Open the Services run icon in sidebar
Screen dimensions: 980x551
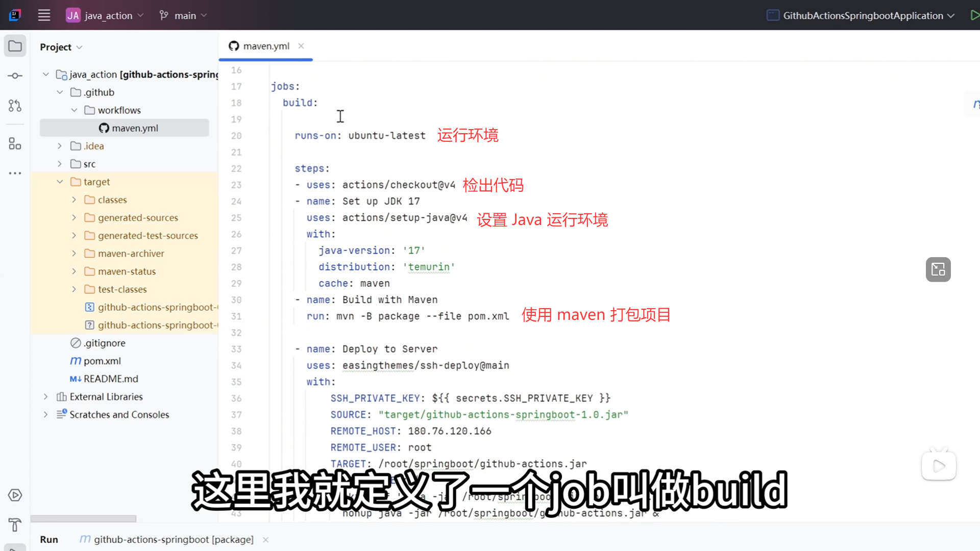[15, 495]
